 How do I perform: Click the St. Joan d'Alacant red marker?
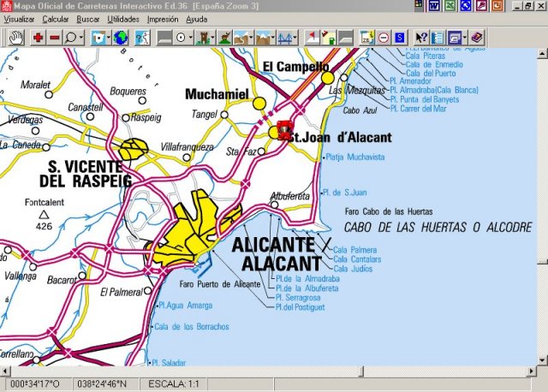point(286,128)
